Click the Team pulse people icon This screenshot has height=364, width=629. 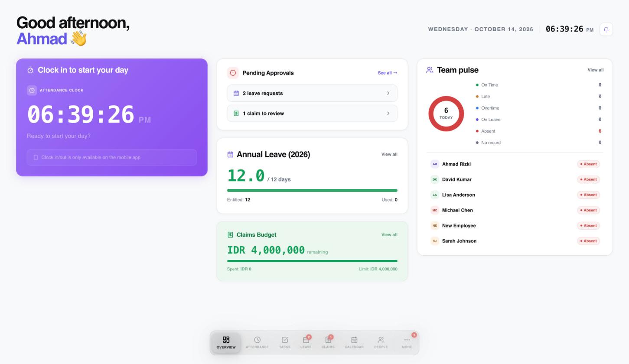click(x=430, y=70)
